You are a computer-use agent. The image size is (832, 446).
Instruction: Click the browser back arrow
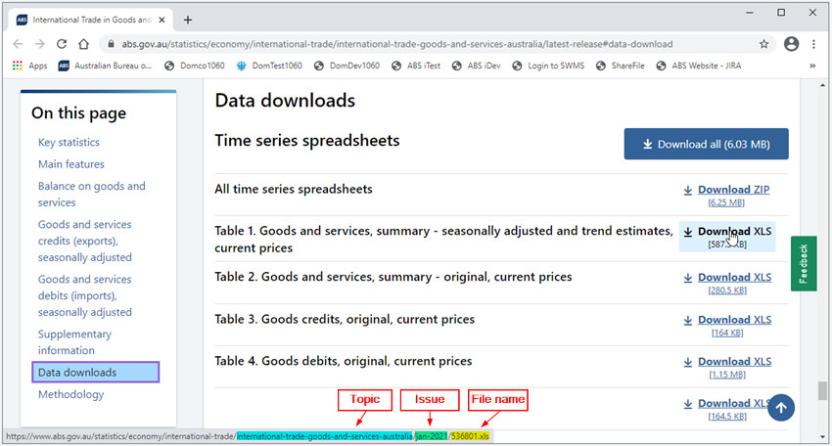[x=13, y=44]
